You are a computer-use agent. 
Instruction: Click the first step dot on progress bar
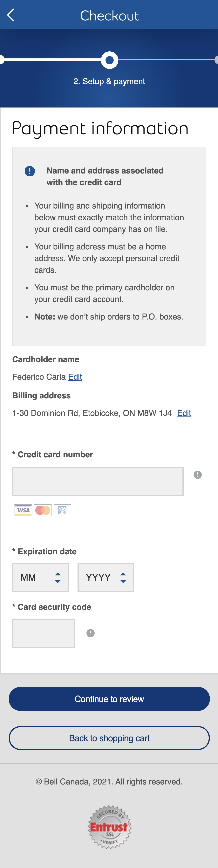[1, 60]
